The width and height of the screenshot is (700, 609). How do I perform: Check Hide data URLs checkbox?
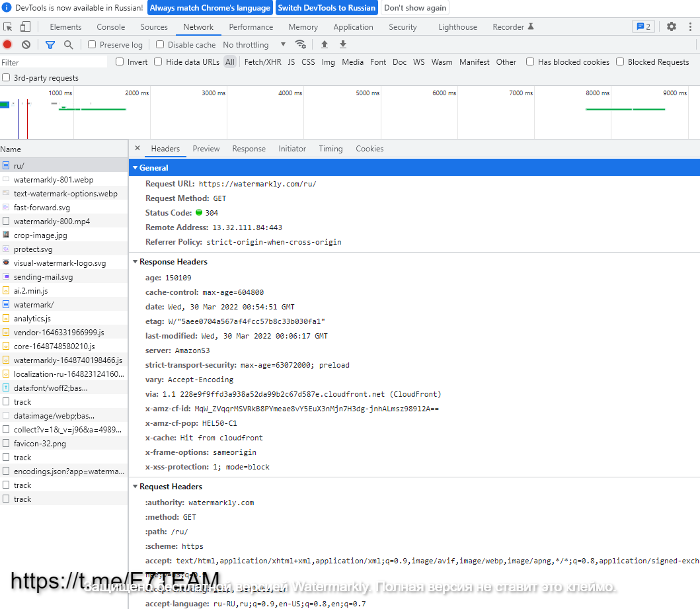158,61
